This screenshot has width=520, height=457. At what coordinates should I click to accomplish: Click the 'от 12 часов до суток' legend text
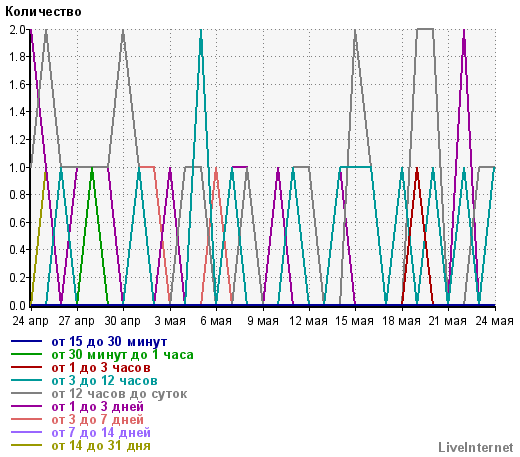(119, 394)
